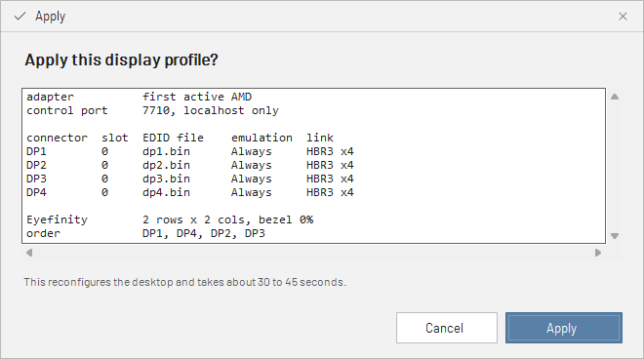
Task: Click the vertical scrollbar up arrow
Action: [x=615, y=97]
